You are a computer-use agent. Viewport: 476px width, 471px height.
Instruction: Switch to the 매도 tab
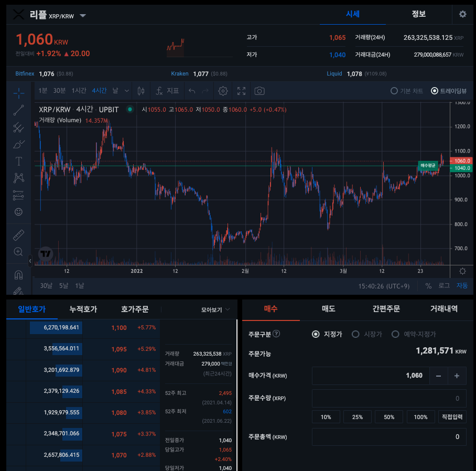(329, 309)
